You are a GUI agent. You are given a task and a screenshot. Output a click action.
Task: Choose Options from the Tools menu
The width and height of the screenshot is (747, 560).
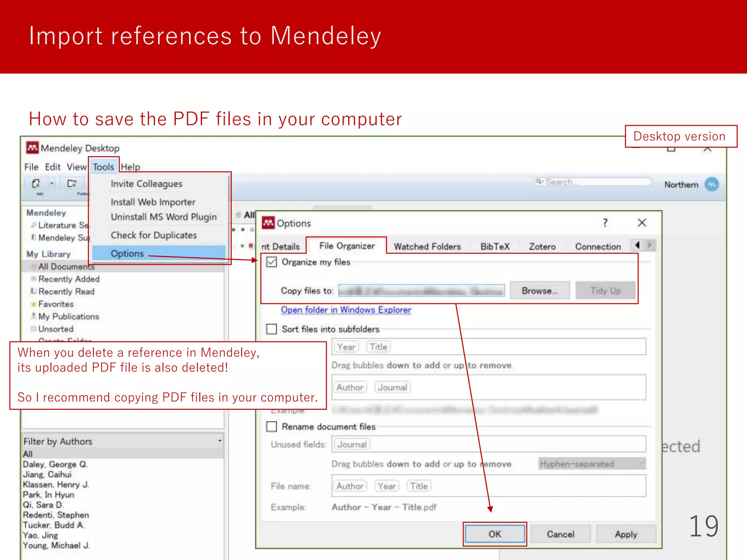(159, 253)
